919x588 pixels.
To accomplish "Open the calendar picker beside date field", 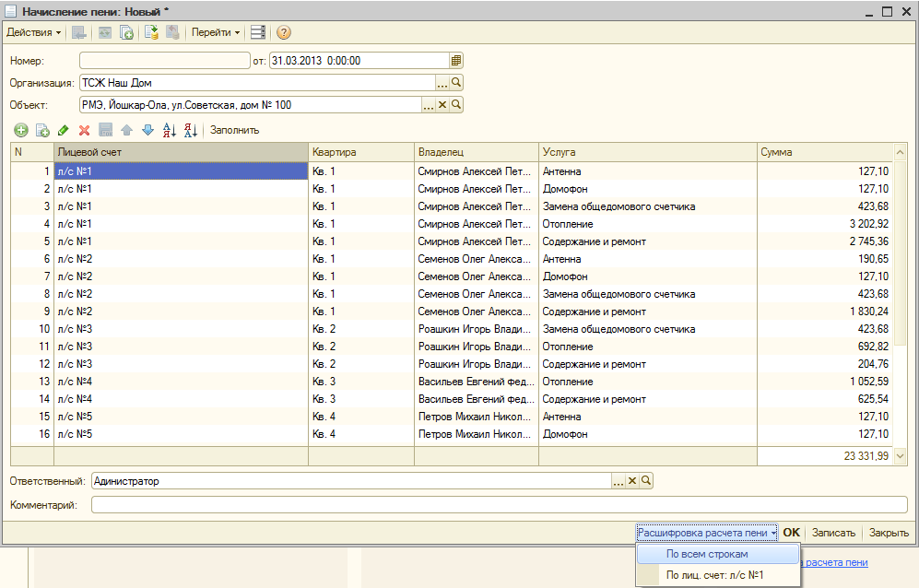I will coord(456,61).
